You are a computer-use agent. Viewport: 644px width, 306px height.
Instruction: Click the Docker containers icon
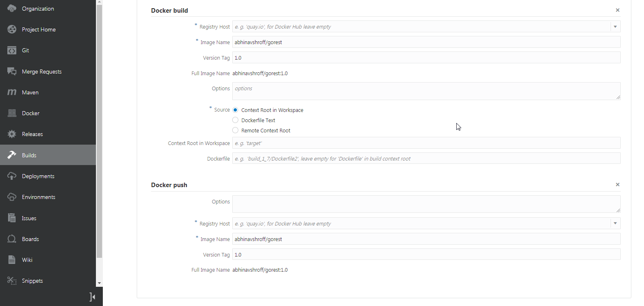pyautogui.click(x=12, y=113)
